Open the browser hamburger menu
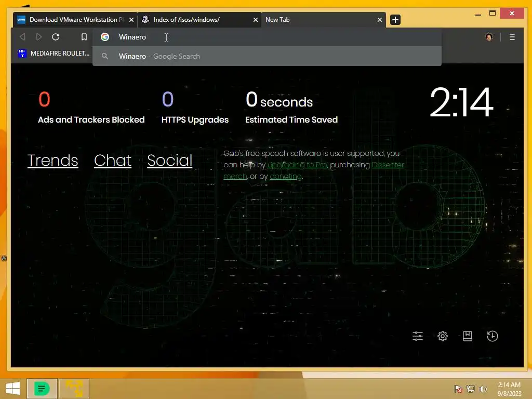The height and width of the screenshot is (399, 532). tap(512, 37)
